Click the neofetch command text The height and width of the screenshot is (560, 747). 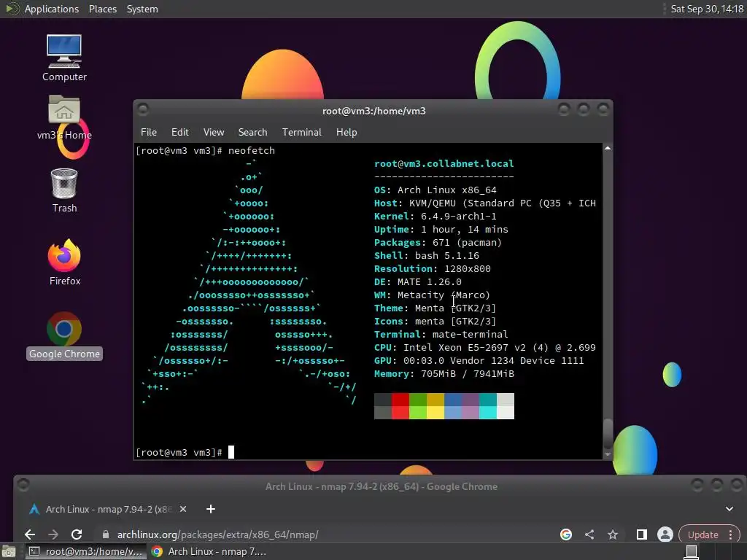click(252, 150)
